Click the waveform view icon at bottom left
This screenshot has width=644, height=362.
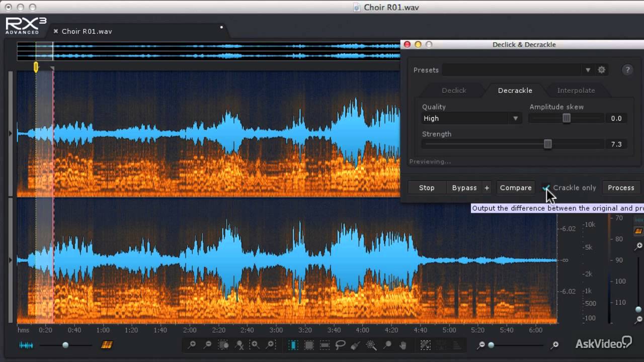tap(26, 345)
